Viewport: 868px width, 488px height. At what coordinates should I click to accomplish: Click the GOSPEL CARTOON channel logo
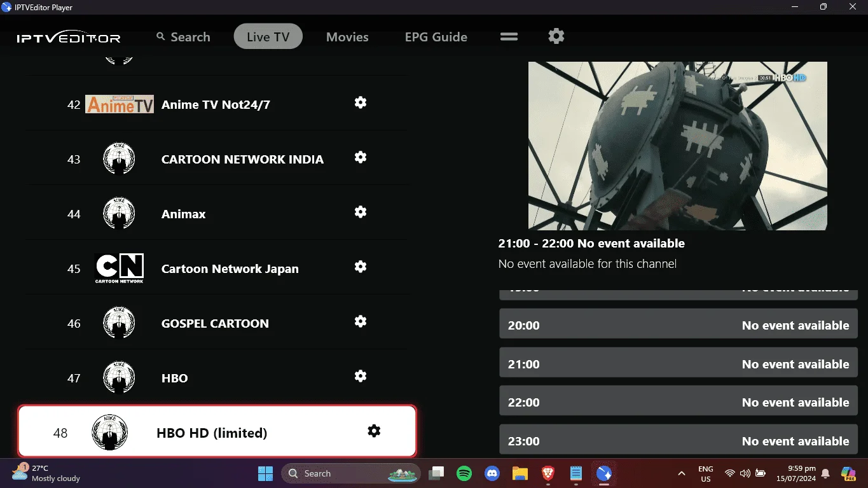coord(119,323)
